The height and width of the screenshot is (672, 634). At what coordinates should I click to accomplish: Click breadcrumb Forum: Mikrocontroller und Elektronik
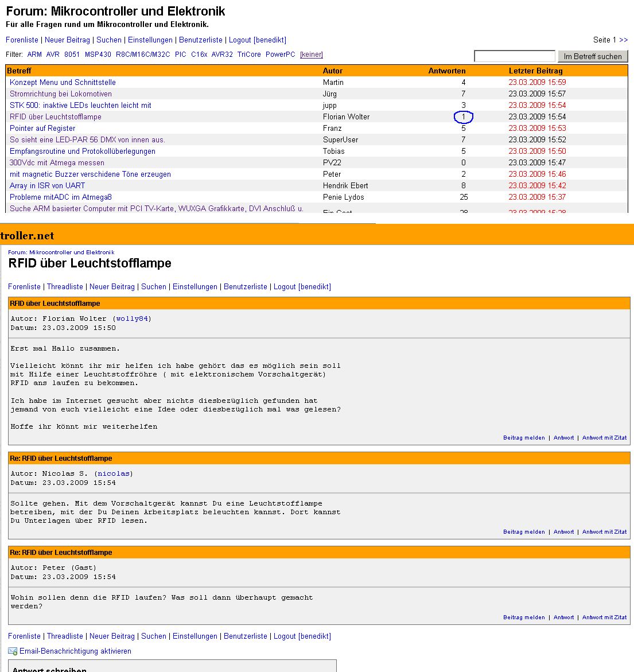tap(61, 253)
